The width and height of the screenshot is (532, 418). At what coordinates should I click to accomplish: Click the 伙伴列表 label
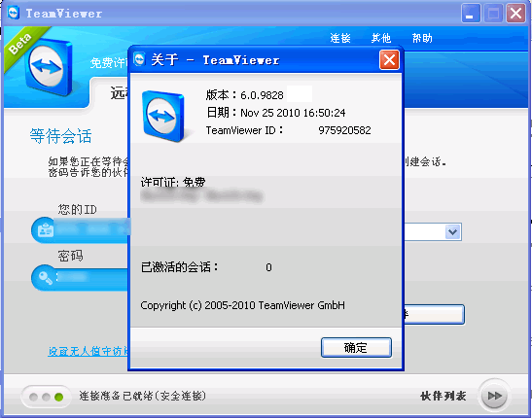point(443,396)
